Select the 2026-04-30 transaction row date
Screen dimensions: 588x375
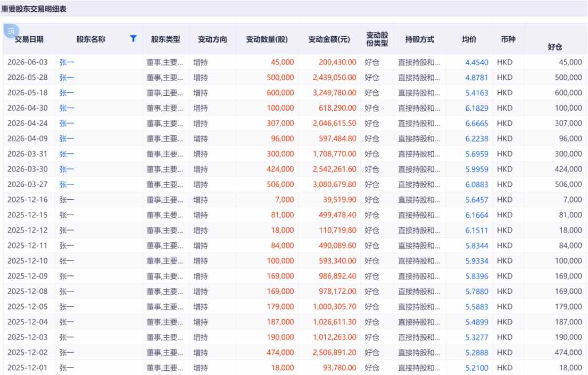27,108
